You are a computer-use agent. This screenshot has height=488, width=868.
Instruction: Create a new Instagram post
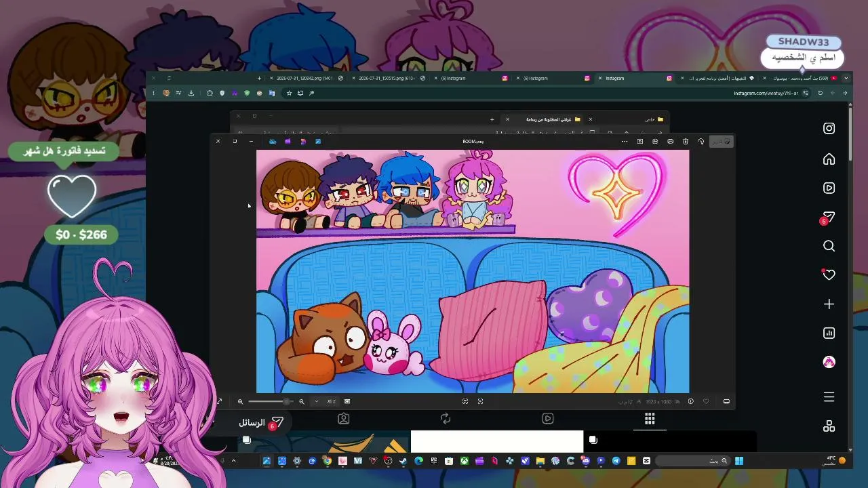829,304
